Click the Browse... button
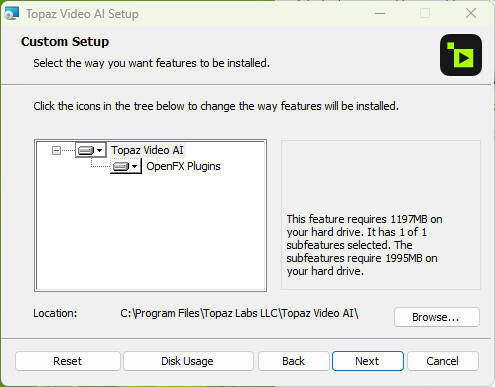The width and height of the screenshot is (495, 387). tap(437, 317)
